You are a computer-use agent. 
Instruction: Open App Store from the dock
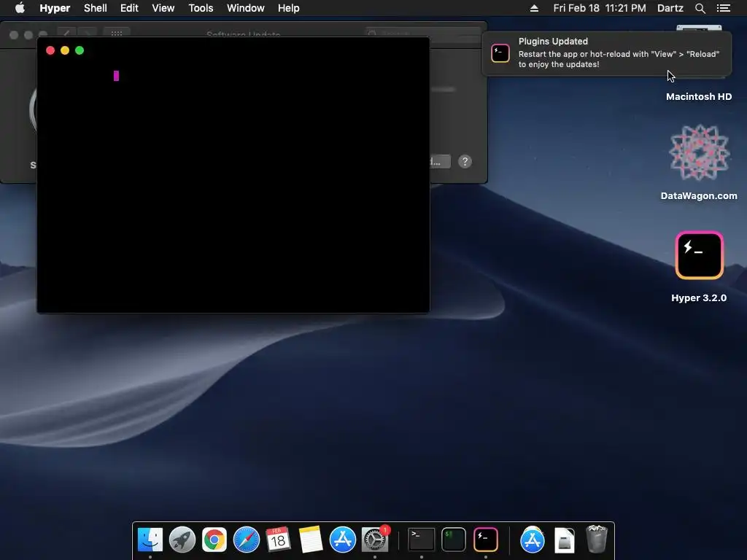(x=343, y=540)
